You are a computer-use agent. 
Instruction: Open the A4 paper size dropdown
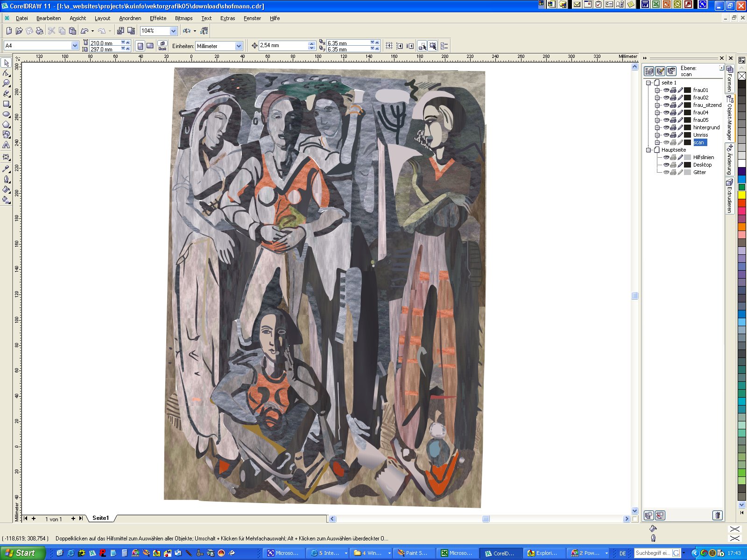(75, 46)
